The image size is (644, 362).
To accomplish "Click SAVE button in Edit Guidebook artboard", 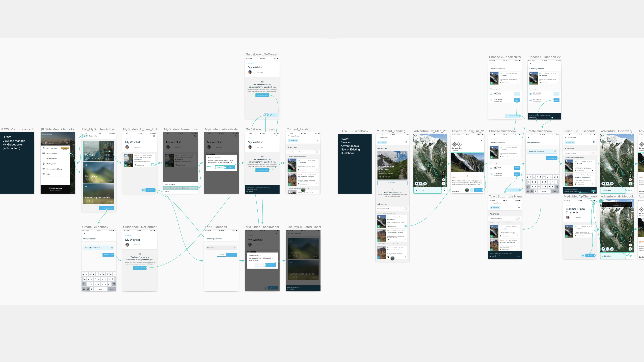I will point(232,255).
